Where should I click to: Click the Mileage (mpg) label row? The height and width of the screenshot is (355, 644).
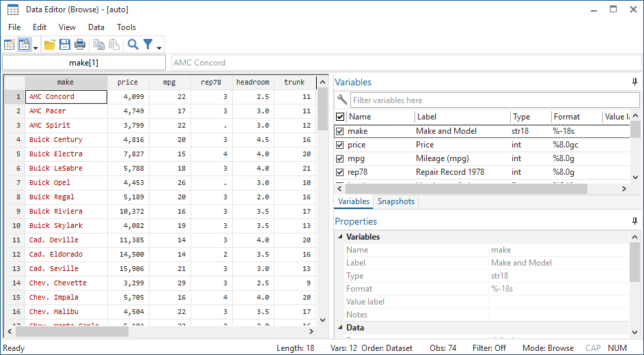click(x=442, y=158)
